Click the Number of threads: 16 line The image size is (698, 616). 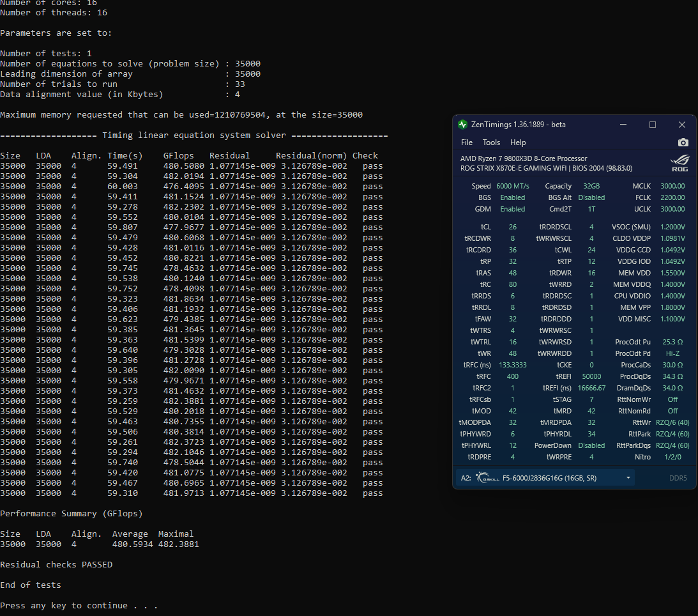(54, 13)
